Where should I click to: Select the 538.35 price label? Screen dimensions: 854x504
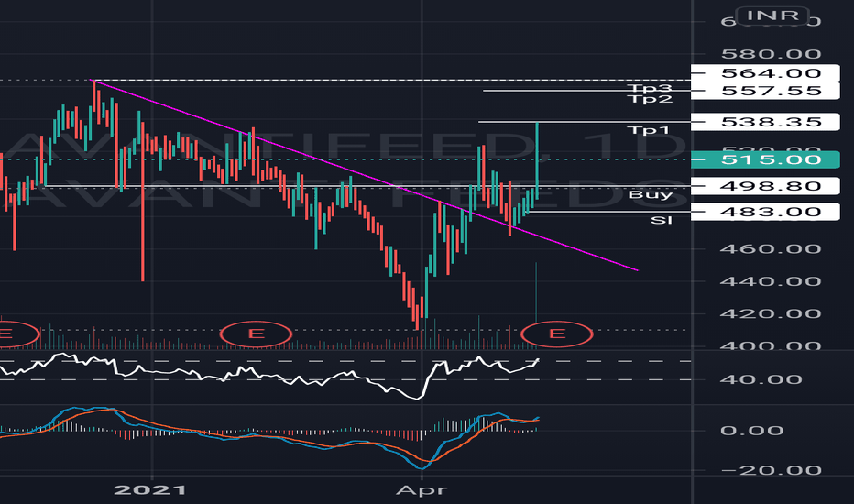(x=765, y=122)
